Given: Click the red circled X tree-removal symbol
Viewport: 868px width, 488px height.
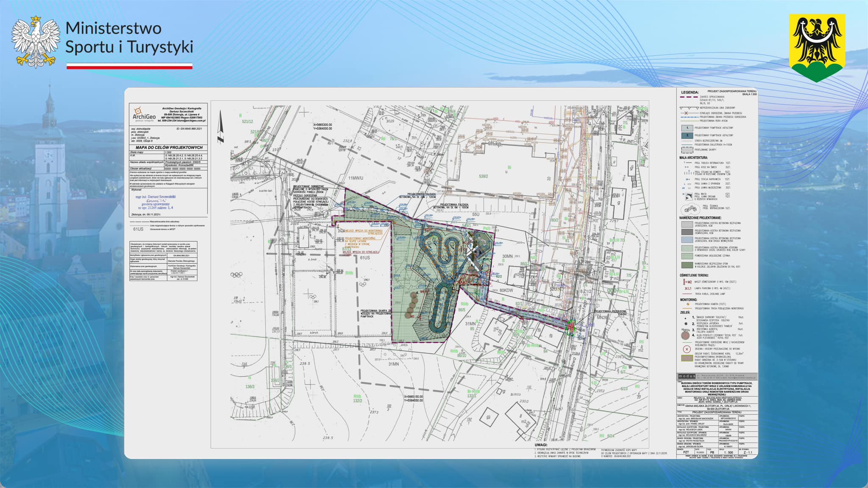Looking at the screenshot, I should pyautogui.click(x=687, y=349).
